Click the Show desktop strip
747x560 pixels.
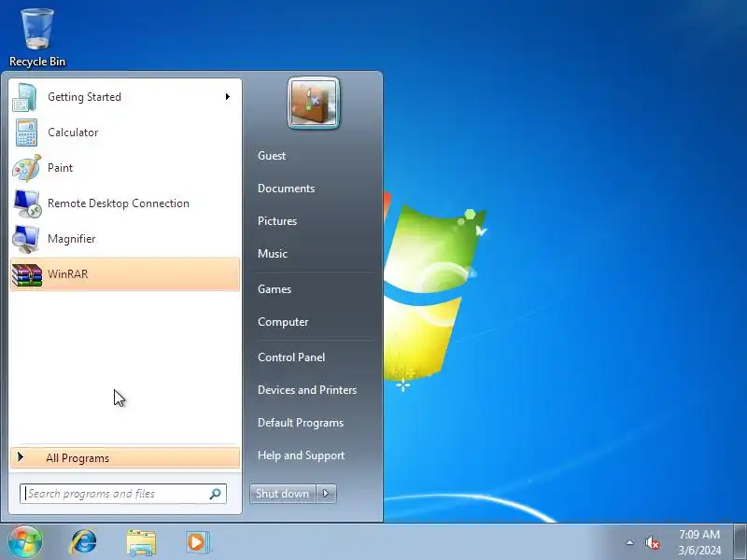[x=740, y=542]
